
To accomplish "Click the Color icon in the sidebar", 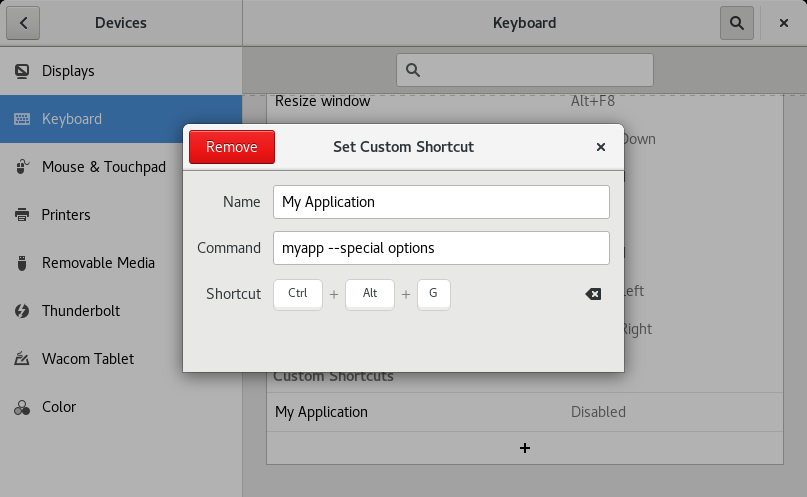I will coord(22,407).
